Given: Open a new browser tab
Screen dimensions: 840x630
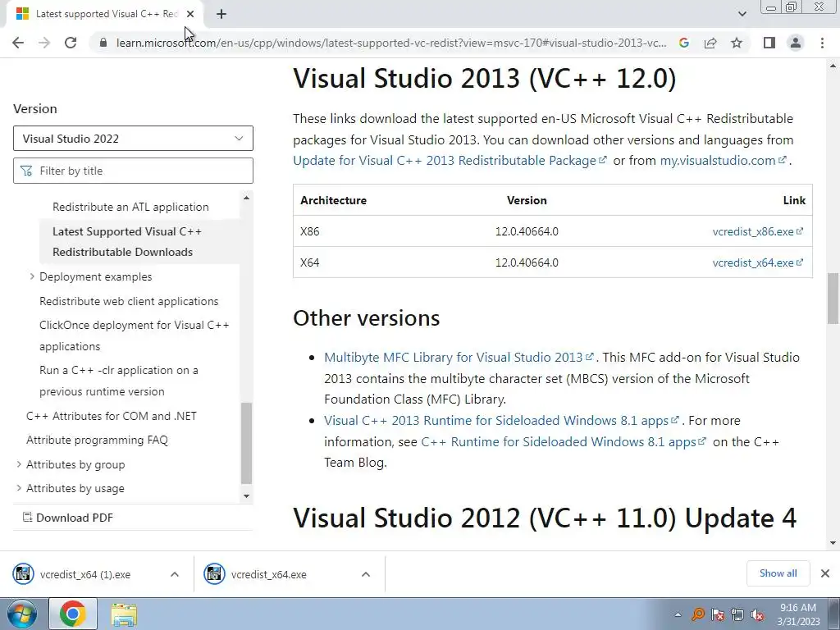Looking at the screenshot, I should pyautogui.click(x=221, y=14).
